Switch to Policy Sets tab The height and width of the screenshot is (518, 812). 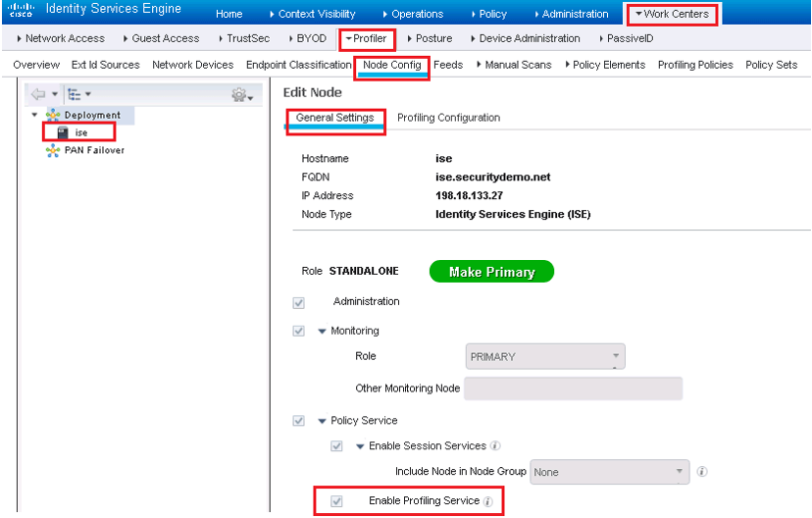[x=771, y=66]
